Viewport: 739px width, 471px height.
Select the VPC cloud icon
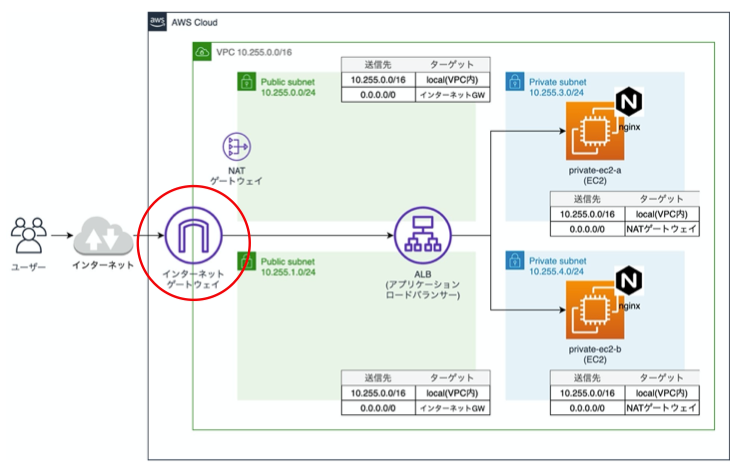tap(202, 51)
